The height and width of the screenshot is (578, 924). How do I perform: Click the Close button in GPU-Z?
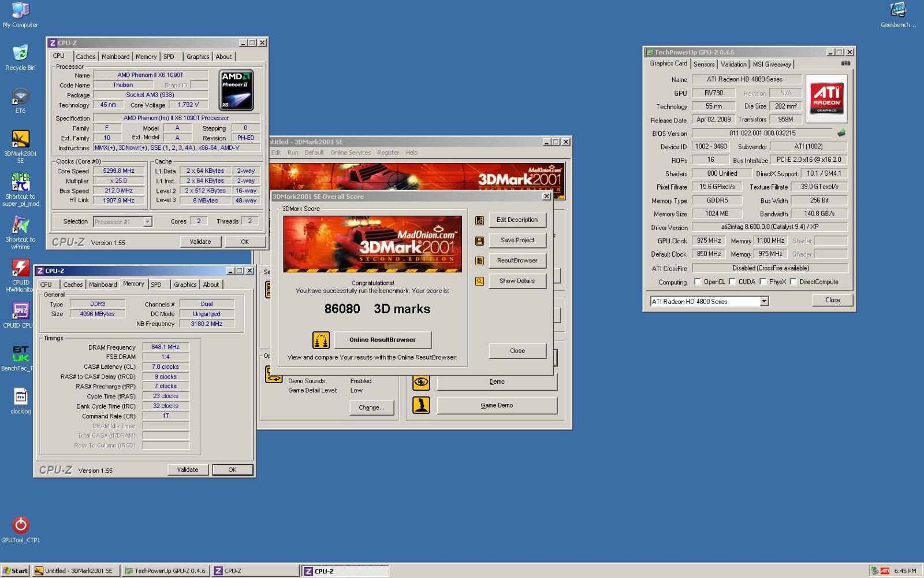[x=832, y=300]
